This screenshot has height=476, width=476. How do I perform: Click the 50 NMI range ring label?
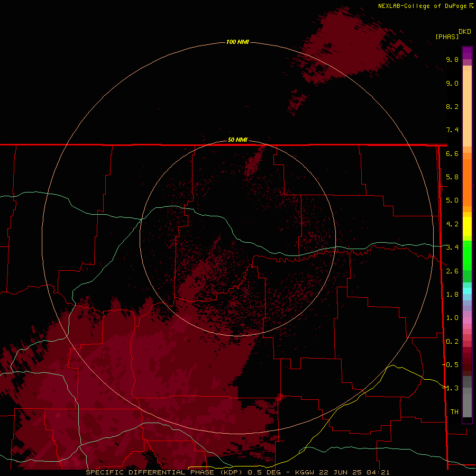237,140
